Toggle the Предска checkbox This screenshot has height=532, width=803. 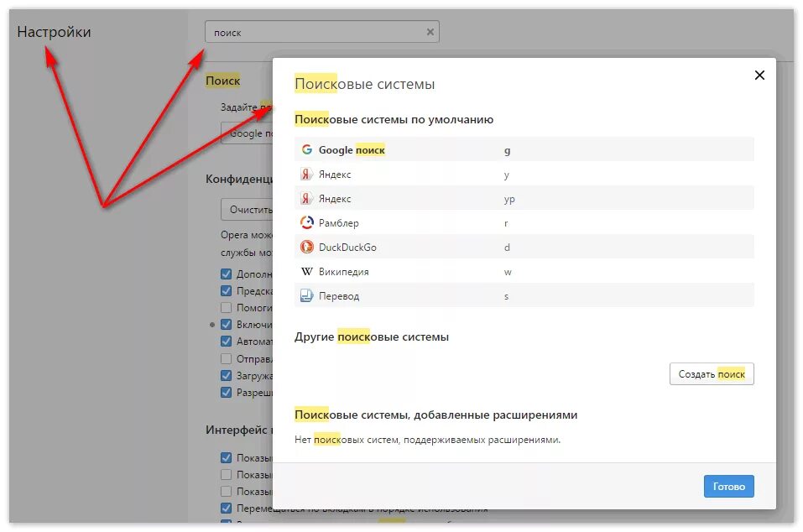226,291
